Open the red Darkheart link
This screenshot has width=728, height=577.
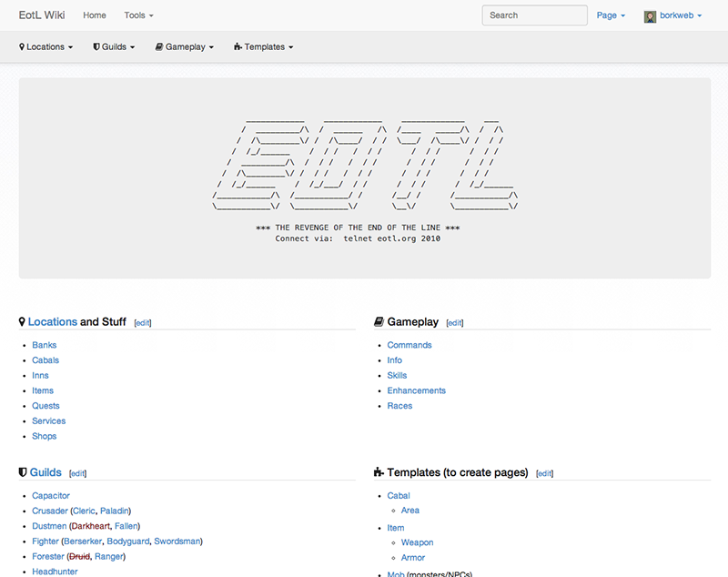(x=91, y=526)
